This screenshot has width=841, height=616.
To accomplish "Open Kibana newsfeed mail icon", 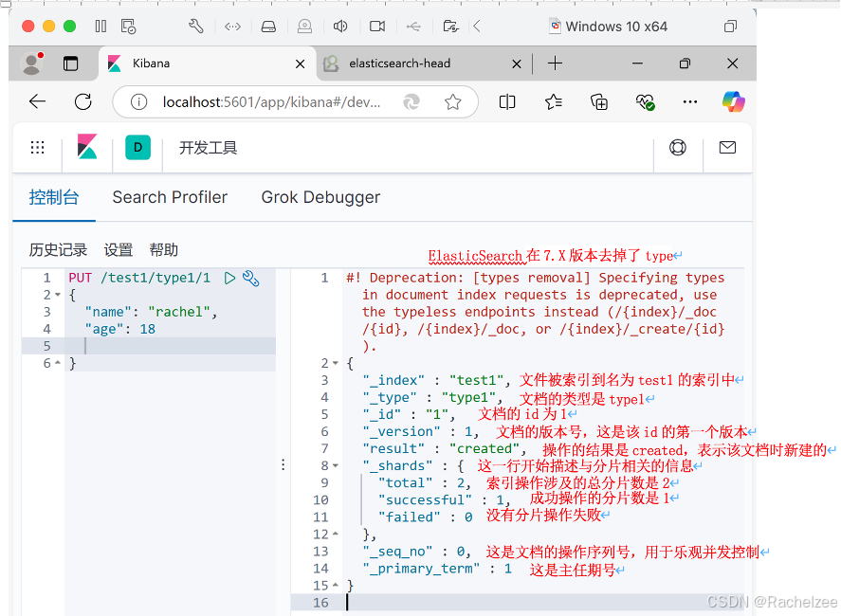I will click(x=727, y=148).
